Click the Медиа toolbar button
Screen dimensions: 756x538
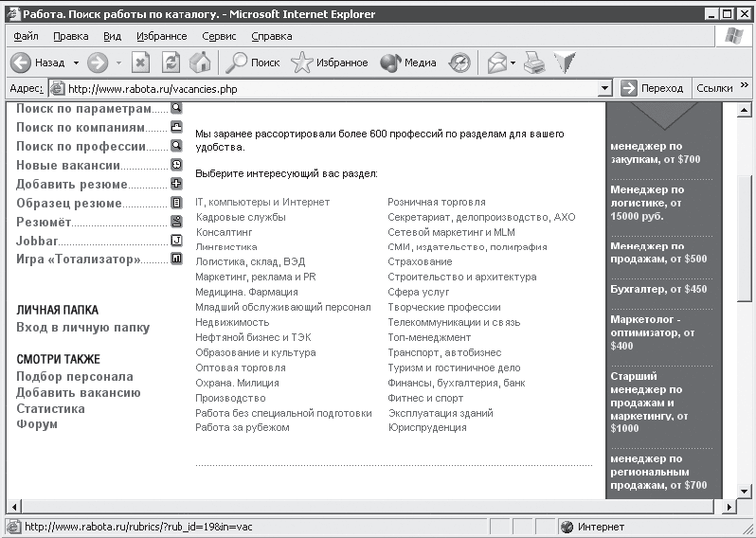click(408, 63)
